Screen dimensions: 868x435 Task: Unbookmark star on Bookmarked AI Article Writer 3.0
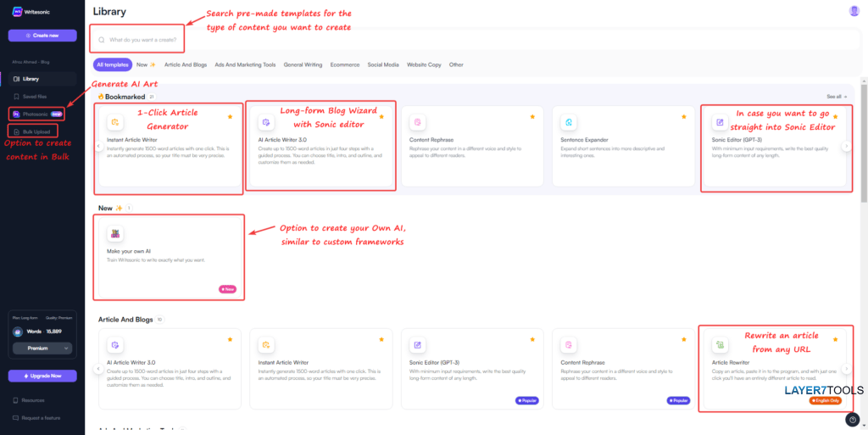(381, 117)
